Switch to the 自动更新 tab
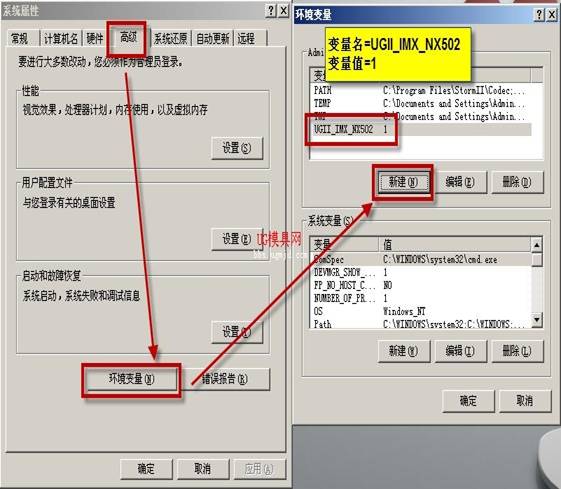Image resolution: width=561 pixels, height=489 pixels. (x=213, y=38)
